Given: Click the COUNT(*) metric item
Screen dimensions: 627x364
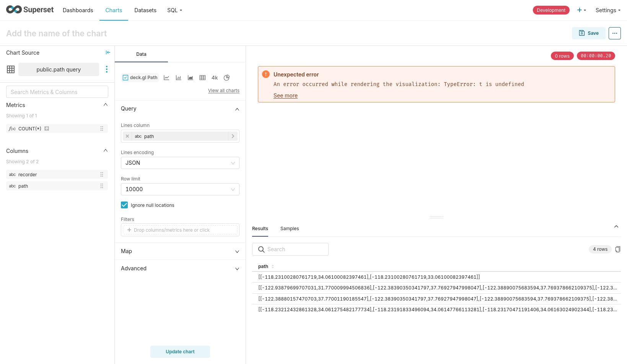Looking at the screenshot, I should 57,128.
